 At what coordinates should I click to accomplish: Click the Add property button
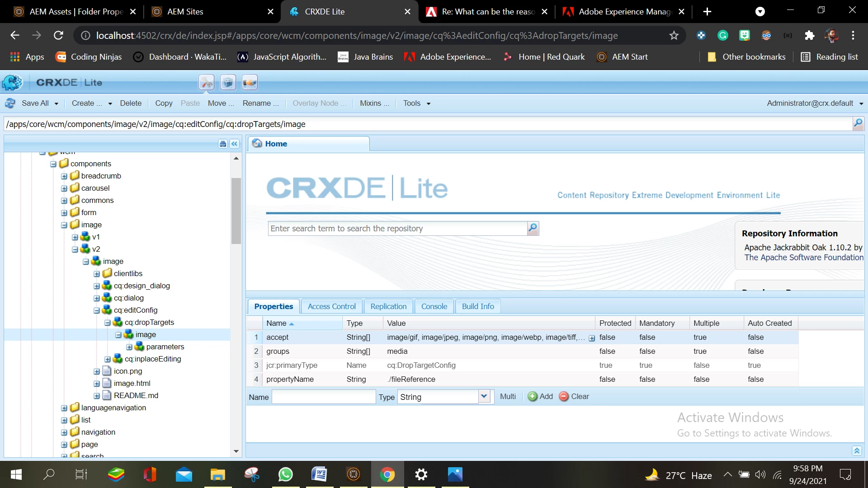tap(540, 397)
